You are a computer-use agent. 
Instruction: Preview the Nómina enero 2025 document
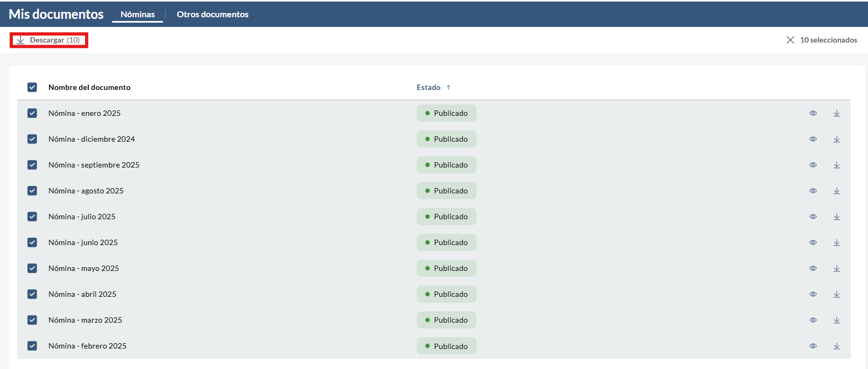(813, 113)
